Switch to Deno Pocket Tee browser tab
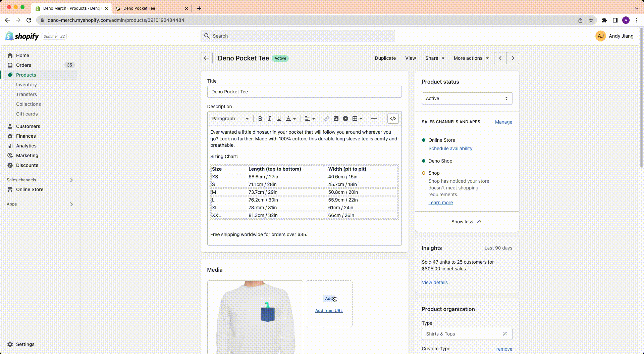Screen dimensions: 644x354 point(153,8)
